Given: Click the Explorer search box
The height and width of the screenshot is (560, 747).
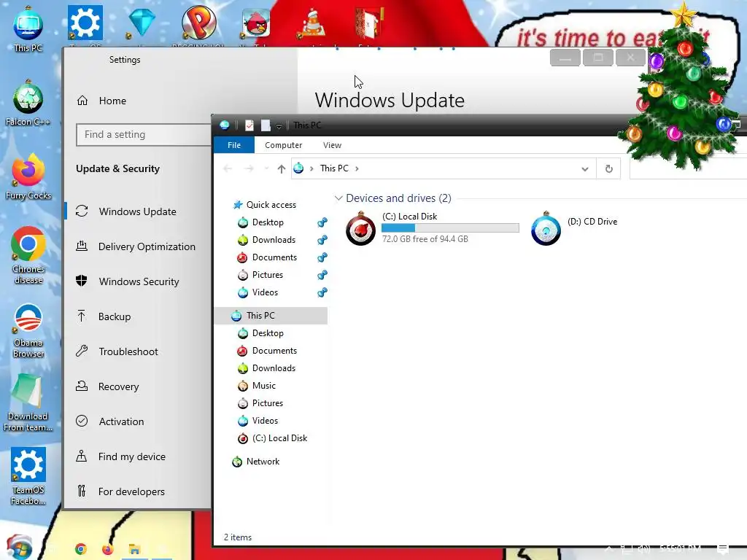Looking at the screenshot, I should point(688,168).
